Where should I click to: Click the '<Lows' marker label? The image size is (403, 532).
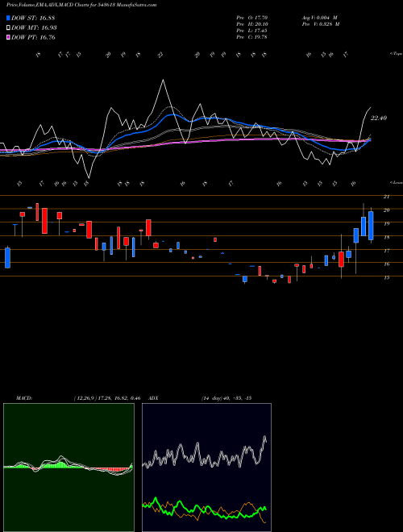point(396,182)
